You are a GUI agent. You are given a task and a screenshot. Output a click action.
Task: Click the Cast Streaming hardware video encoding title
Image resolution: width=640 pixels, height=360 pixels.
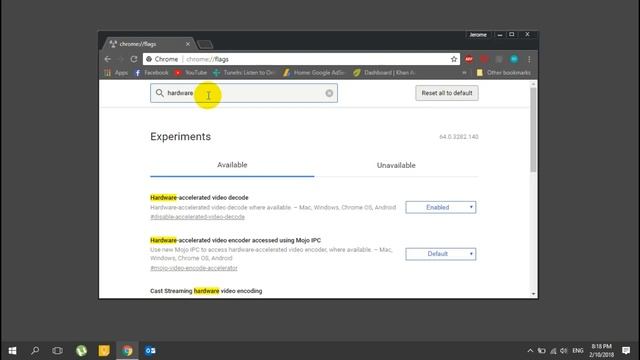pyautogui.click(x=206, y=291)
